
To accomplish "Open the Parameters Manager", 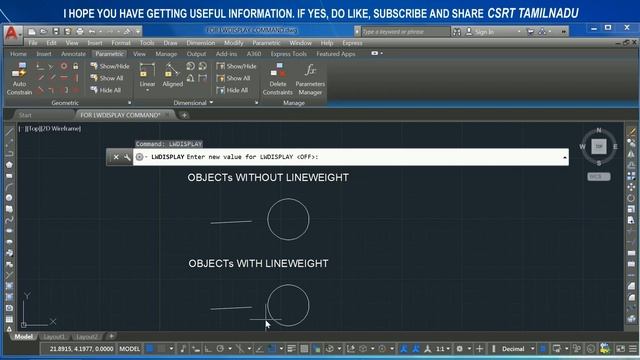I will click(x=310, y=79).
